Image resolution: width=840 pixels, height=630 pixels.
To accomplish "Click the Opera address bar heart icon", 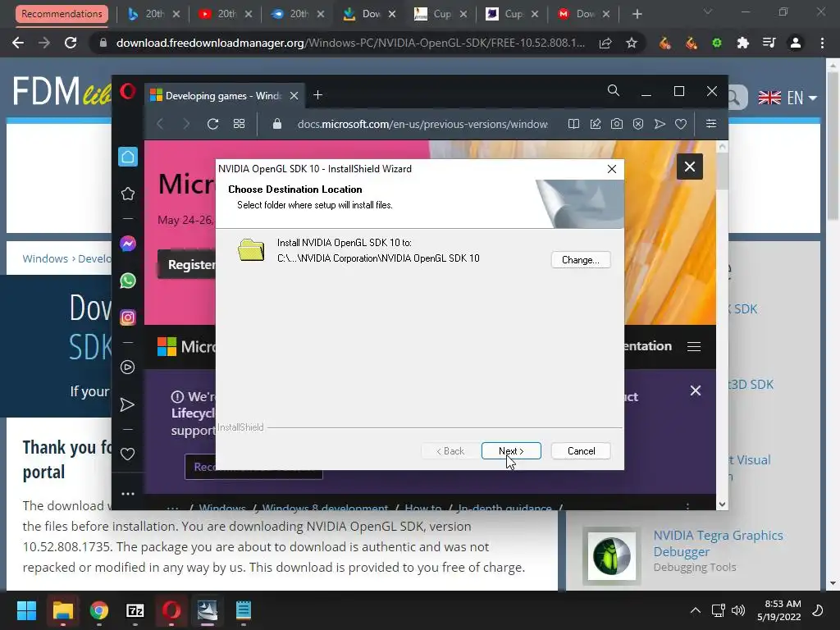I will (x=681, y=125).
